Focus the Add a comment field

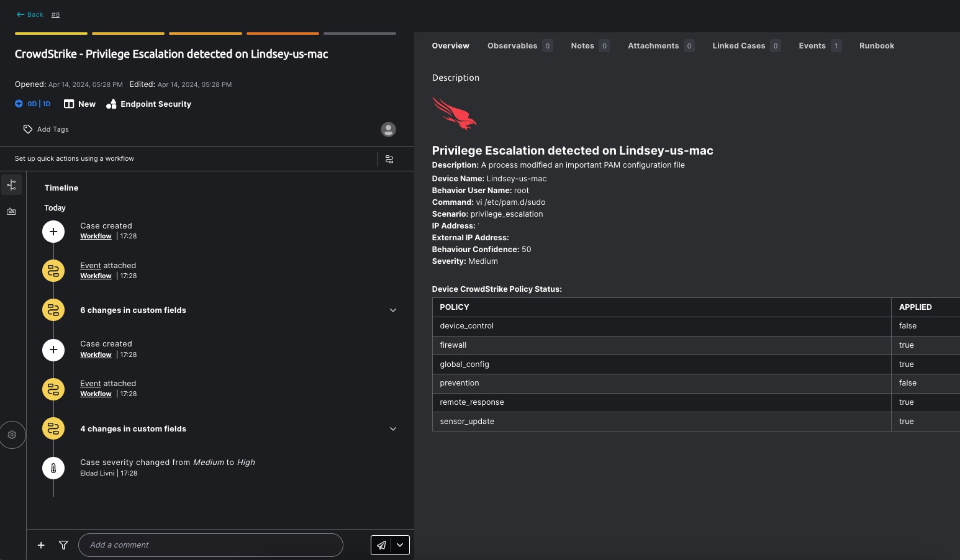pos(211,545)
